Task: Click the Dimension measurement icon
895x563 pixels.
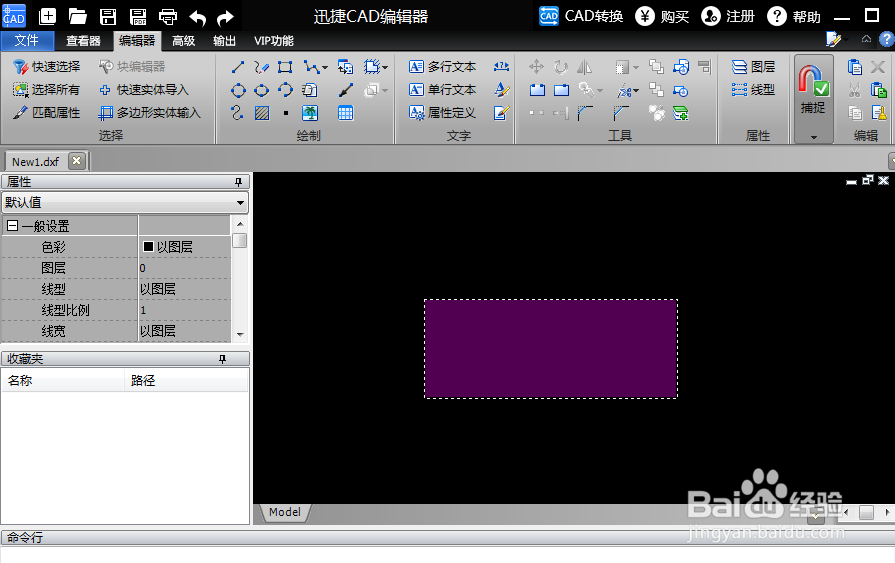Action: pos(501,67)
